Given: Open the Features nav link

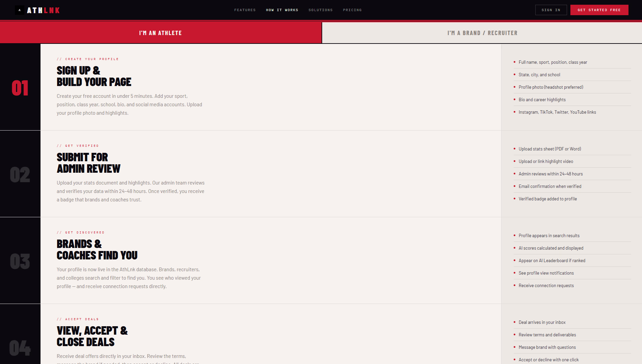Looking at the screenshot, I should 245,10.
